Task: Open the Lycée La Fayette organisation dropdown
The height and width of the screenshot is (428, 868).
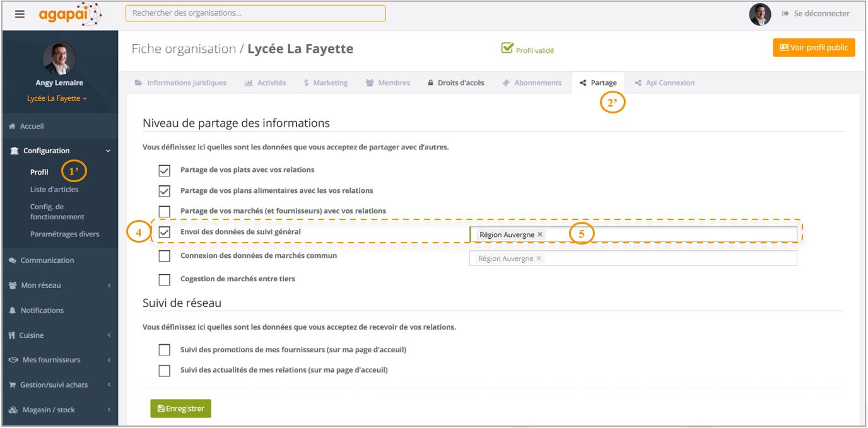Action: pyautogui.click(x=57, y=99)
